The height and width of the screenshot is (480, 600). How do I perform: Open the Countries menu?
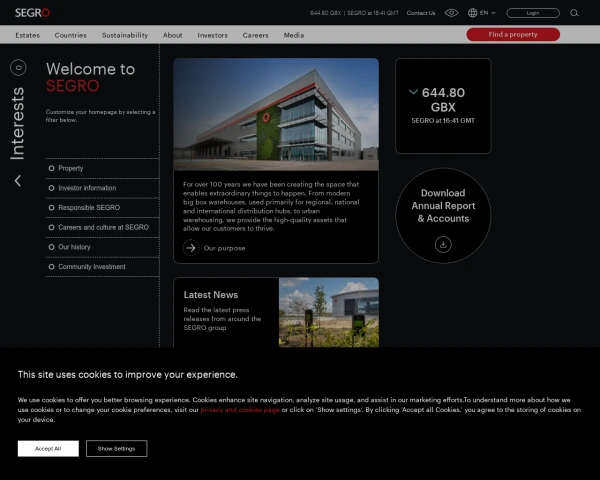pyautogui.click(x=70, y=35)
